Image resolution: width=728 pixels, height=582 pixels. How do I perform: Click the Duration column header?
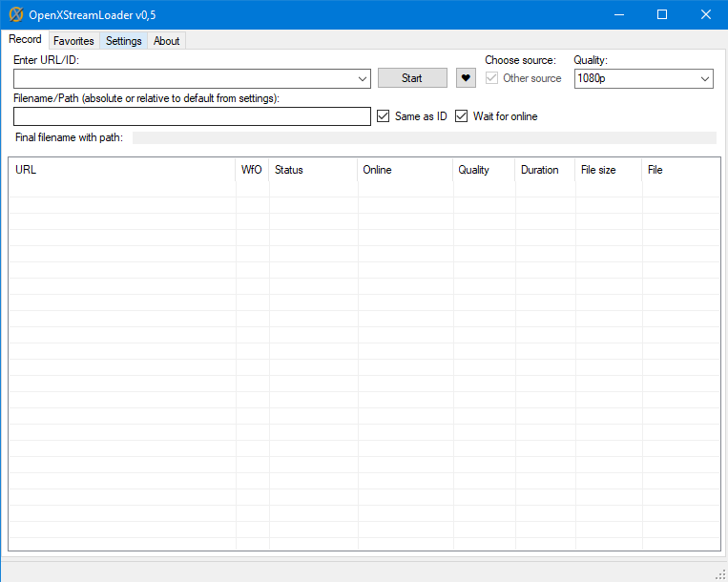pyautogui.click(x=545, y=170)
